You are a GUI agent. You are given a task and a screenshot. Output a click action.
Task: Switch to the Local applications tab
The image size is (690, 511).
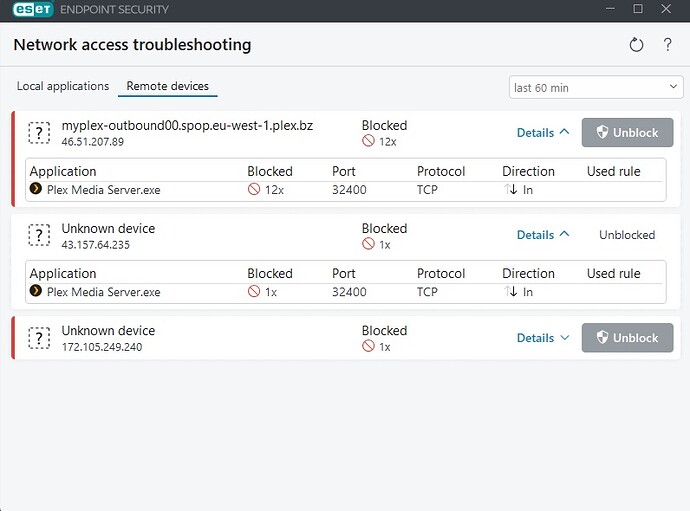click(63, 87)
